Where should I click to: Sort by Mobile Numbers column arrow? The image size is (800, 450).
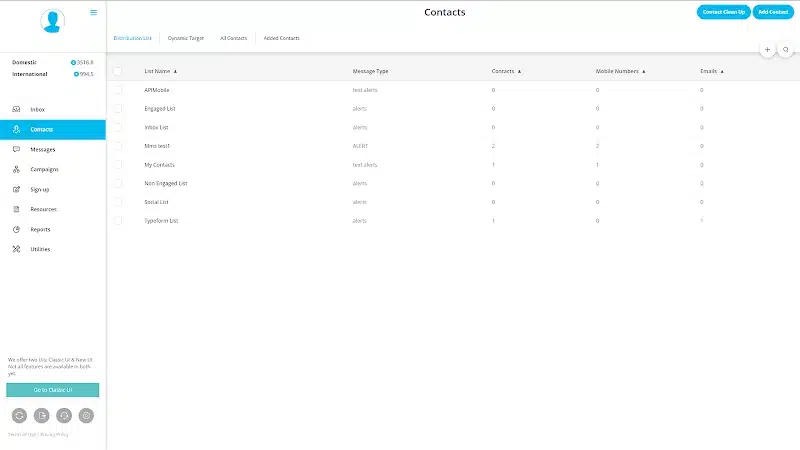point(644,72)
